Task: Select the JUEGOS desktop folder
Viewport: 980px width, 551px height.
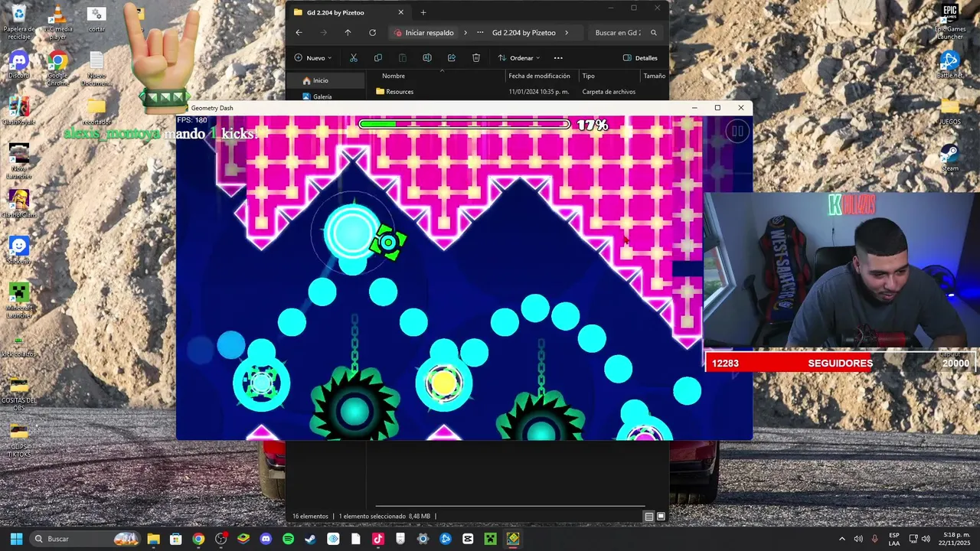Action: point(950,111)
